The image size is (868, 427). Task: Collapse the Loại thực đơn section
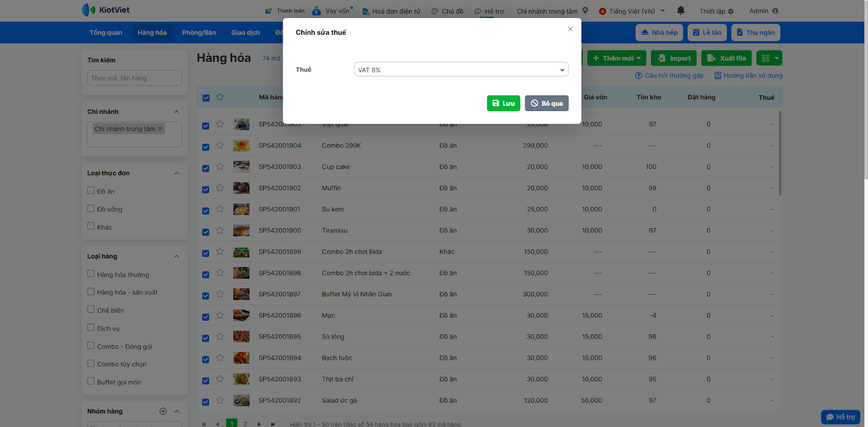pos(176,173)
